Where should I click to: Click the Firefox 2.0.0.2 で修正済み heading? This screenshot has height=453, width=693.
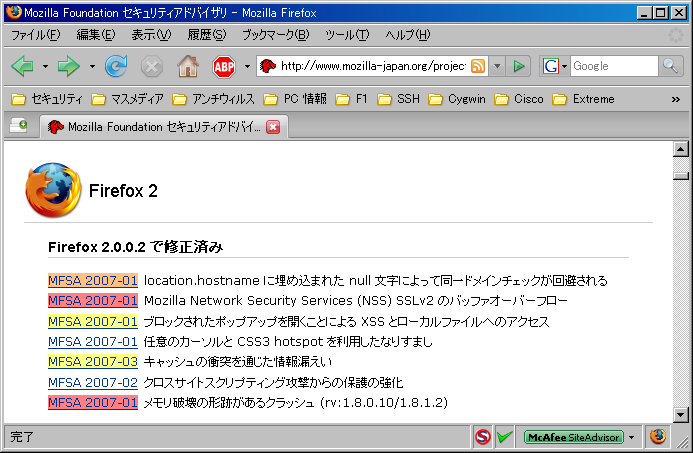(x=135, y=247)
